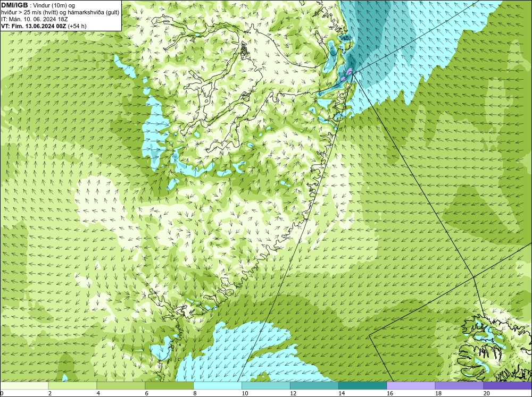Click the legend number '18'
Viewport: 532px width, 397px height.
click(x=438, y=393)
